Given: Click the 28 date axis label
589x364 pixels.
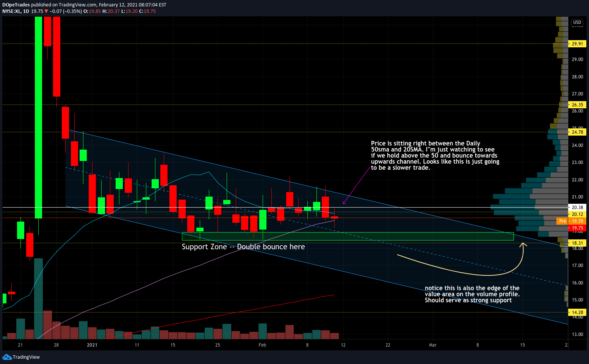Looking at the screenshot, I should pyautogui.click(x=56, y=345).
